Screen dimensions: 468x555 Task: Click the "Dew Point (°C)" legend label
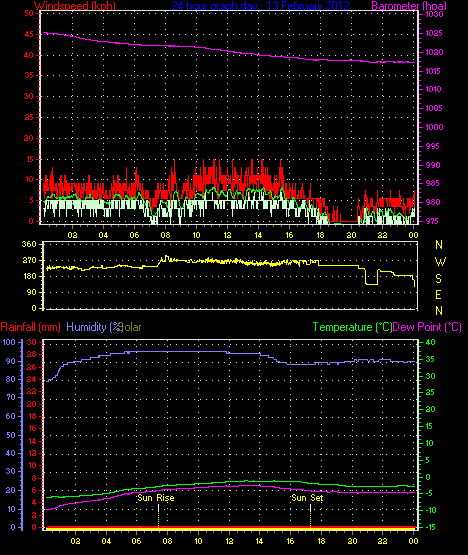427,327
